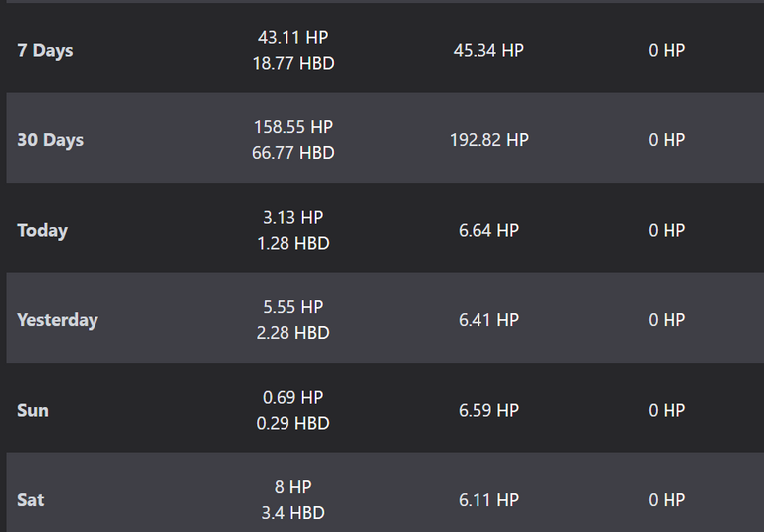
Task: Click the 45.34 HP value
Action: [488, 50]
